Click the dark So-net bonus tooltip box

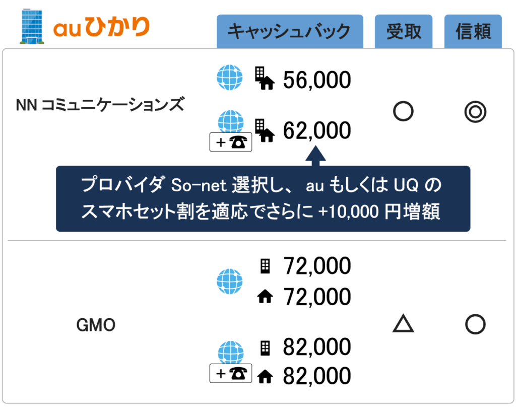263,198
